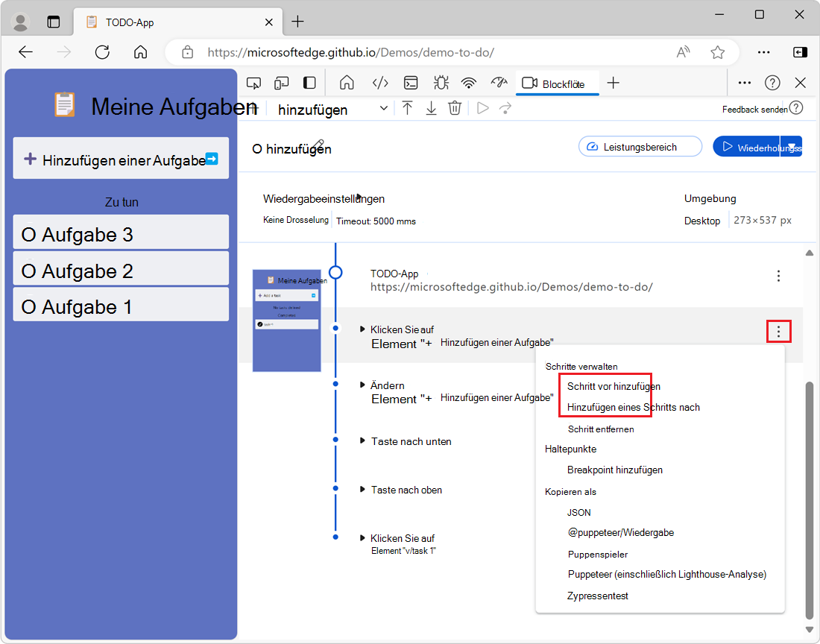Click 'Hinzufügen einer Aufgabe' button
The image size is (820, 644).
pyautogui.click(x=121, y=160)
